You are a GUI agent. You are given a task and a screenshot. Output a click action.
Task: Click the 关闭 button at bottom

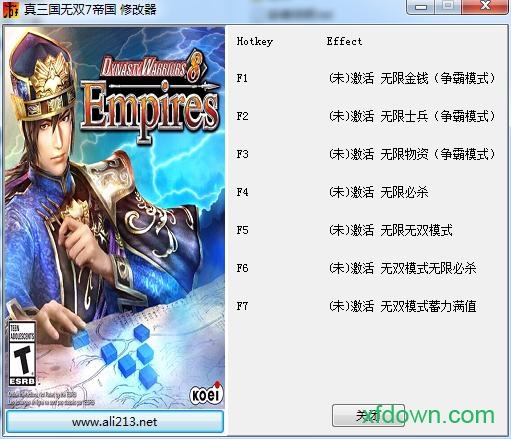(x=368, y=416)
